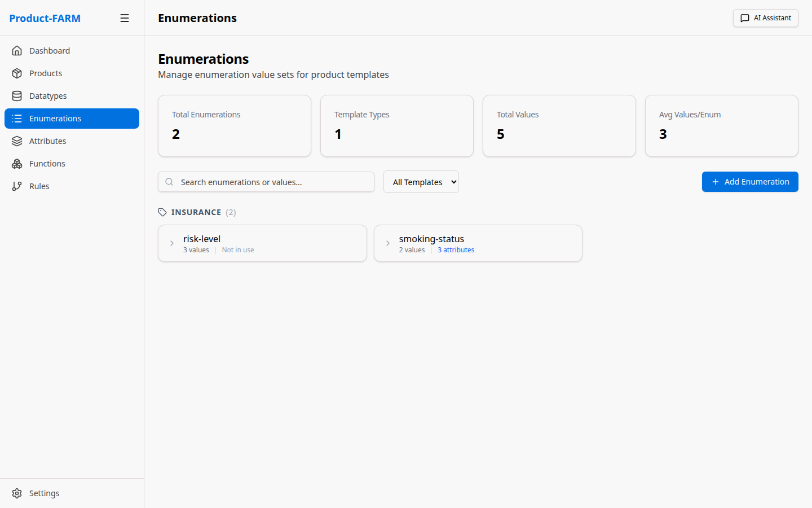812x508 pixels.
Task: Click the Enumerations list icon
Action: pyautogui.click(x=17, y=118)
